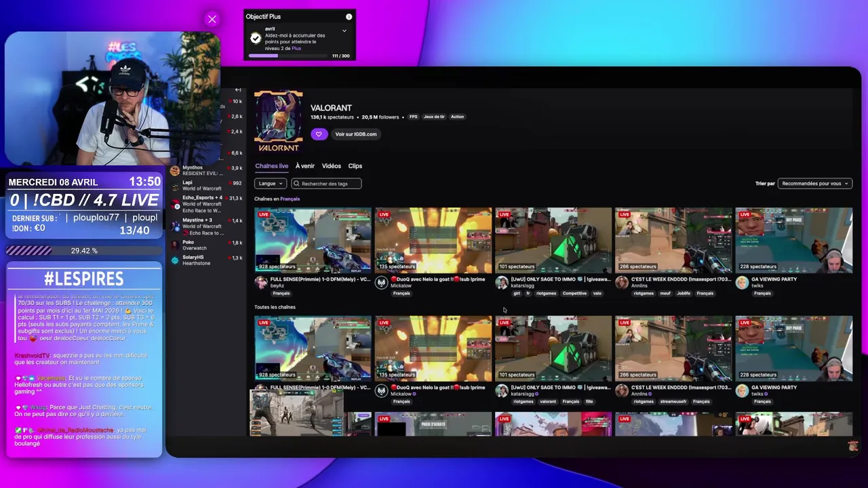Click the 29.42 % stream goal progress bar

tap(84, 251)
